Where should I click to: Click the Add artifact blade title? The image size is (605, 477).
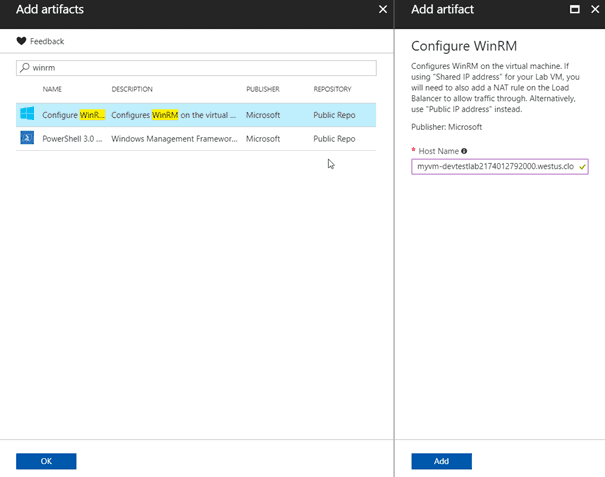[442, 9]
